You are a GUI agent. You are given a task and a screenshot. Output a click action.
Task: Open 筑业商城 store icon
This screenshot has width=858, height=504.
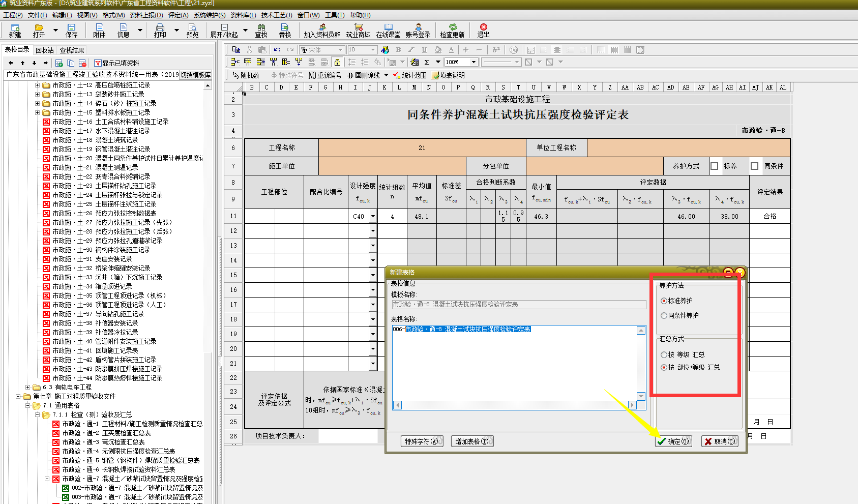(358, 30)
